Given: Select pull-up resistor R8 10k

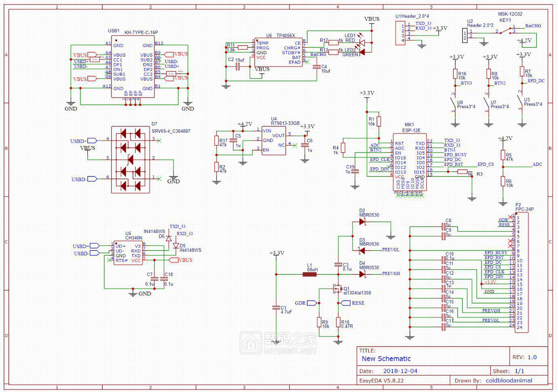Looking at the screenshot, I should (489, 74).
